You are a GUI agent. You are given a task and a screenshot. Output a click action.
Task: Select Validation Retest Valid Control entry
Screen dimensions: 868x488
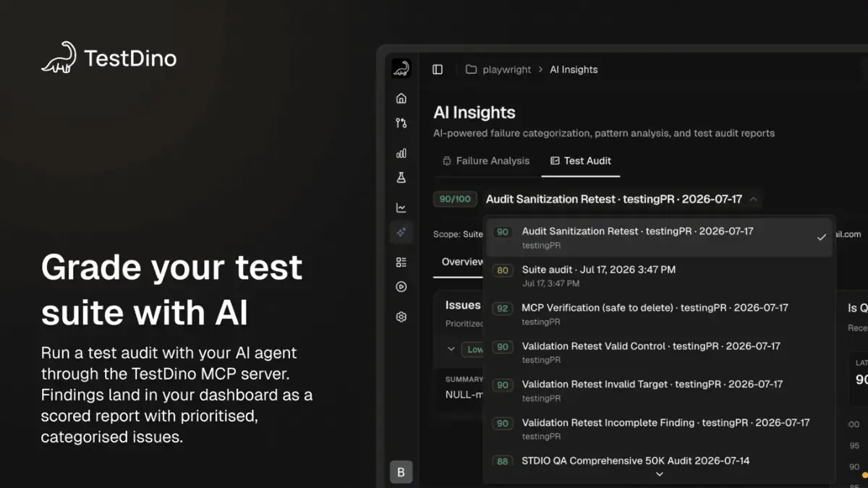coord(660,353)
